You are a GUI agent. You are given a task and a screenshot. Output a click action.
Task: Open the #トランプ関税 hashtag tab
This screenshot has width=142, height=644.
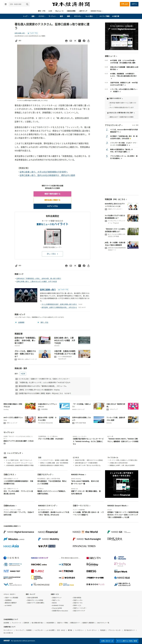pyautogui.click(x=105, y=16)
